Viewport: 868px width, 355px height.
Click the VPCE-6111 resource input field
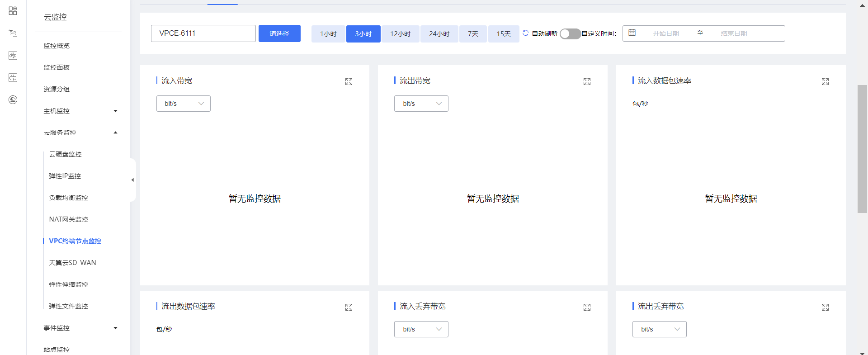[203, 33]
